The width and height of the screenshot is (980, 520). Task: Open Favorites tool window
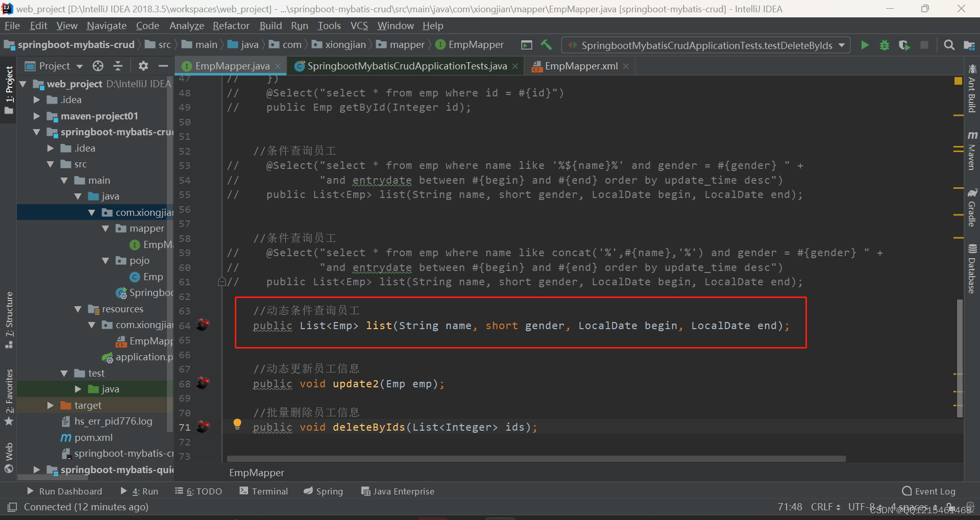9,397
